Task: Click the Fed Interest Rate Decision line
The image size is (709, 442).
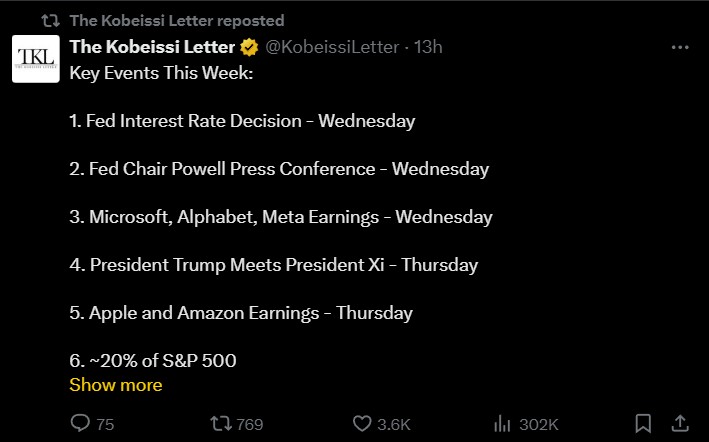Action: pyautogui.click(x=242, y=121)
